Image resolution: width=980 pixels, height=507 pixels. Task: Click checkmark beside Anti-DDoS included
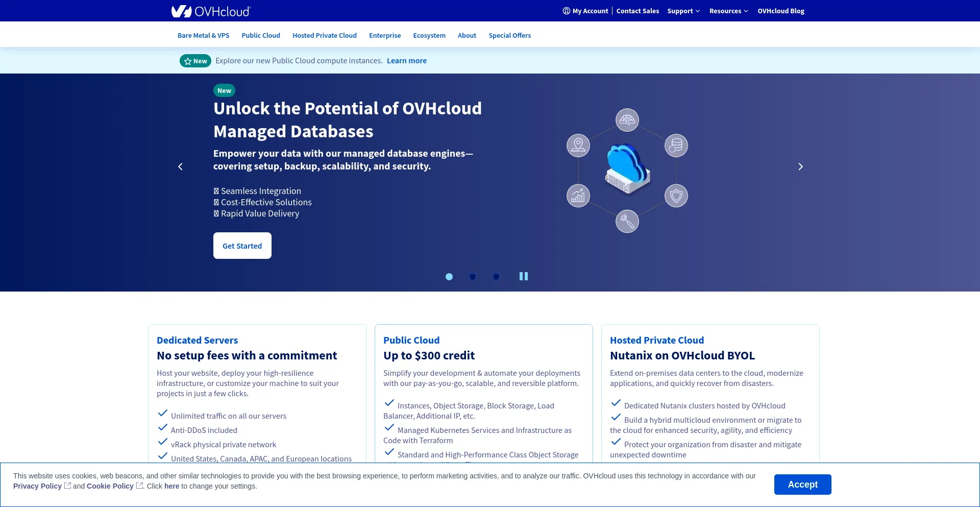(163, 427)
